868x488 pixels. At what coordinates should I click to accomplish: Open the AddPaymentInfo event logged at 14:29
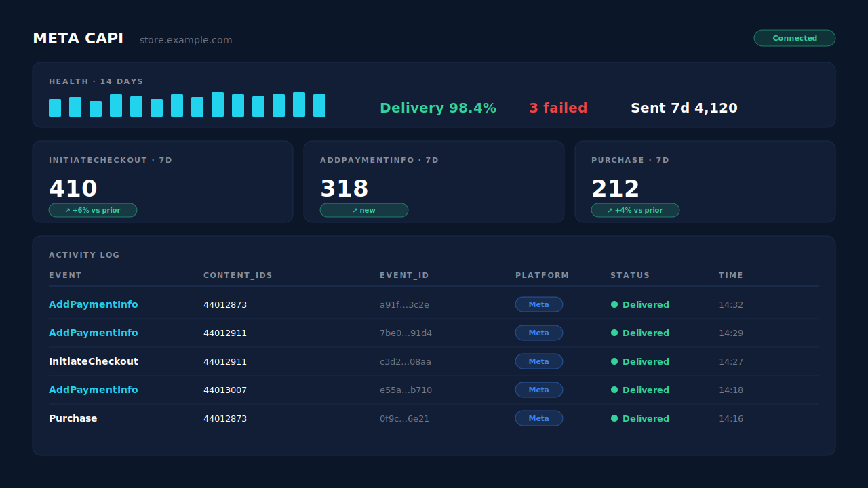click(94, 333)
